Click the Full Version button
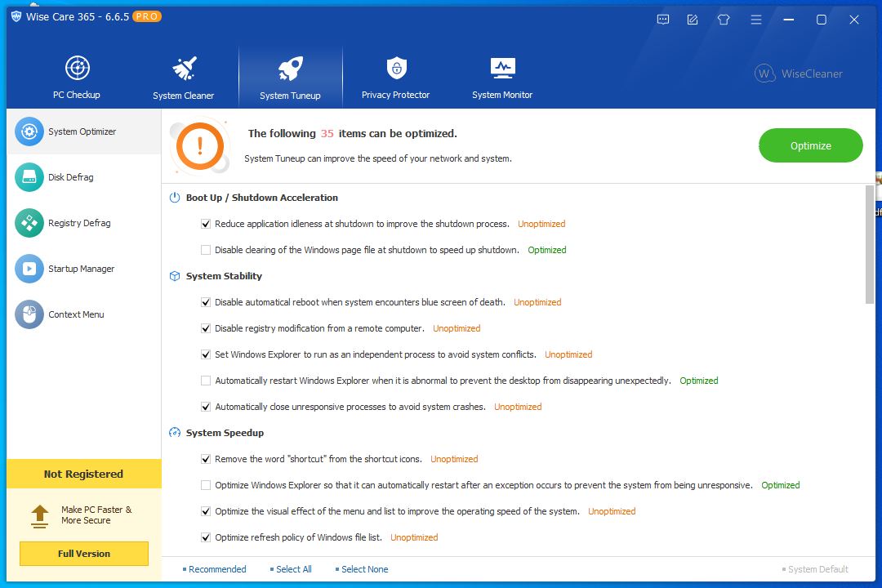Screen dimensions: 882x588 pyautogui.click(x=84, y=554)
